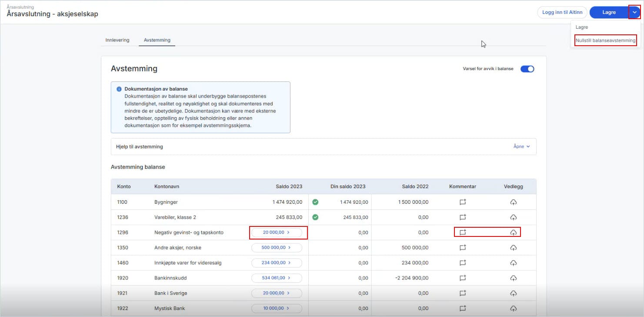The height and width of the screenshot is (317, 644).
Task: Add comment for account 1100 Bygninger
Action: (463, 202)
